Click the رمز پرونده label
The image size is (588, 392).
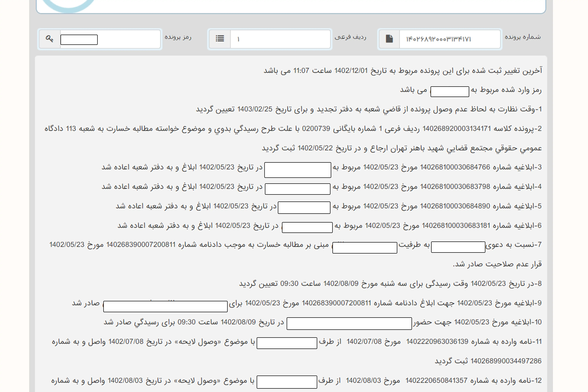[x=178, y=37]
